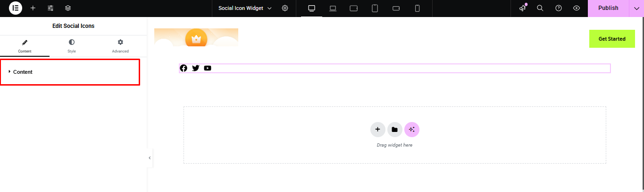This screenshot has height=192, width=644.
Task: Click the crown logo header image
Action: coord(196,37)
